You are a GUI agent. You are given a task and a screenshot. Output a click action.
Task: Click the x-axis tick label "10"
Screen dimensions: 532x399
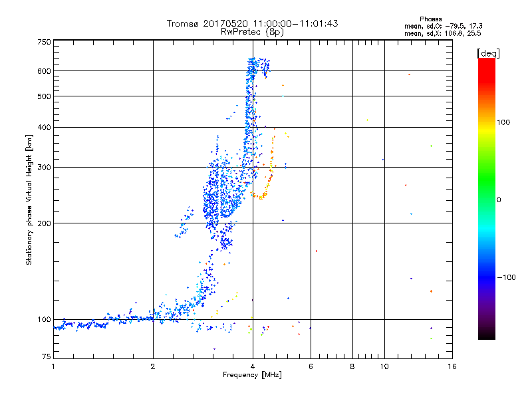(x=384, y=366)
